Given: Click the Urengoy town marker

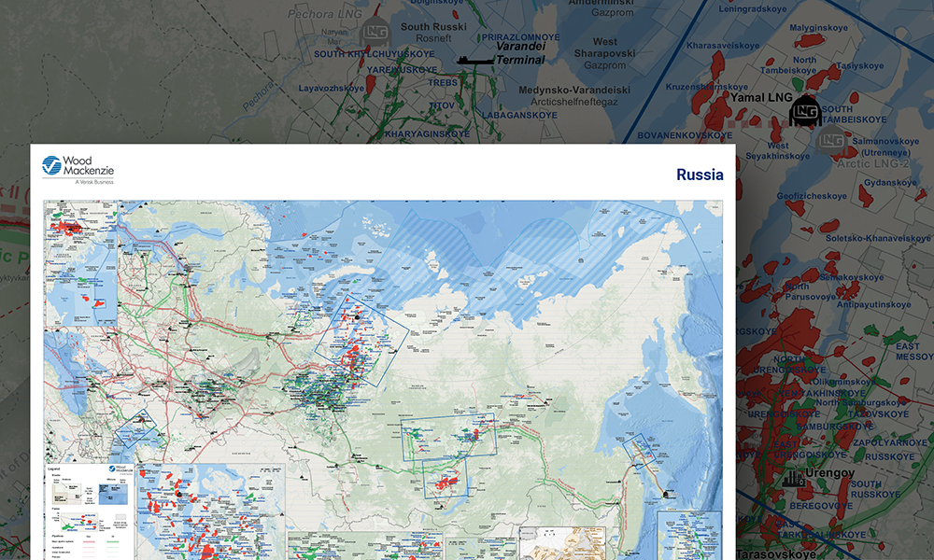Looking at the screenshot, I should tap(794, 479).
